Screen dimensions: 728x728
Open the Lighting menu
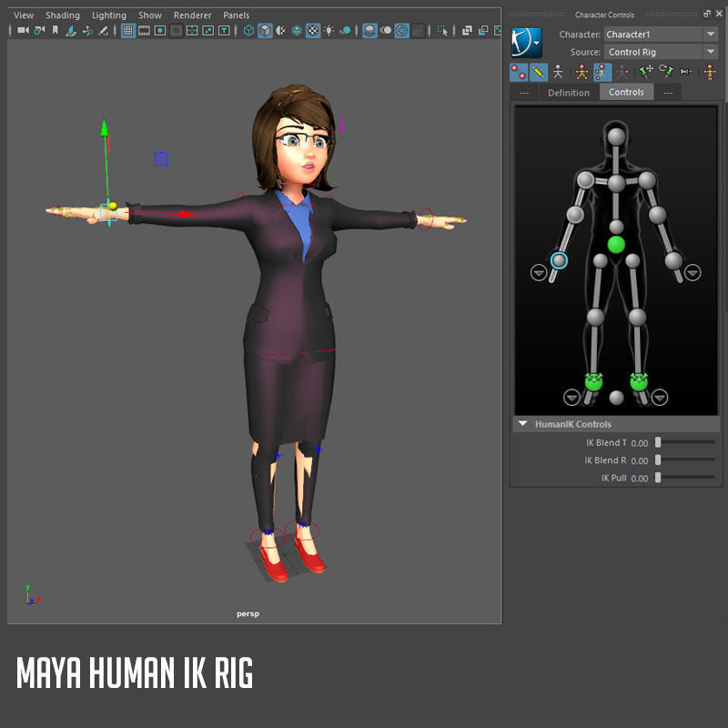pyautogui.click(x=109, y=15)
